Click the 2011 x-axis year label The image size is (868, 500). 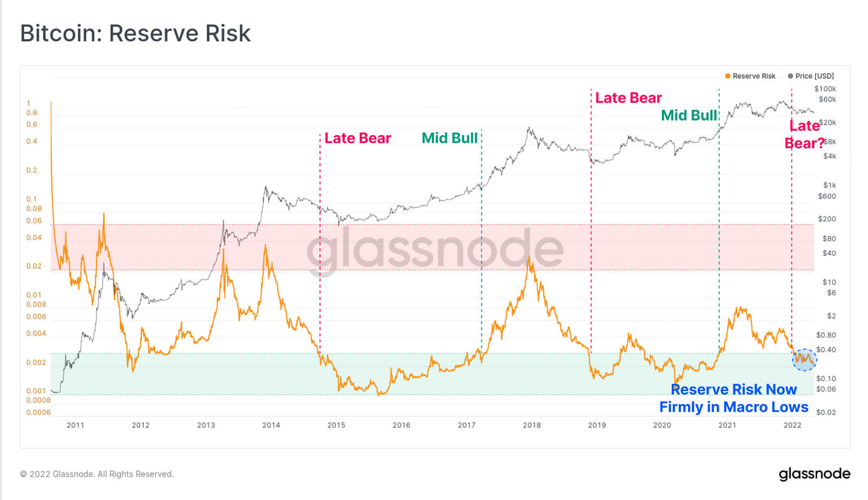click(75, 425)
